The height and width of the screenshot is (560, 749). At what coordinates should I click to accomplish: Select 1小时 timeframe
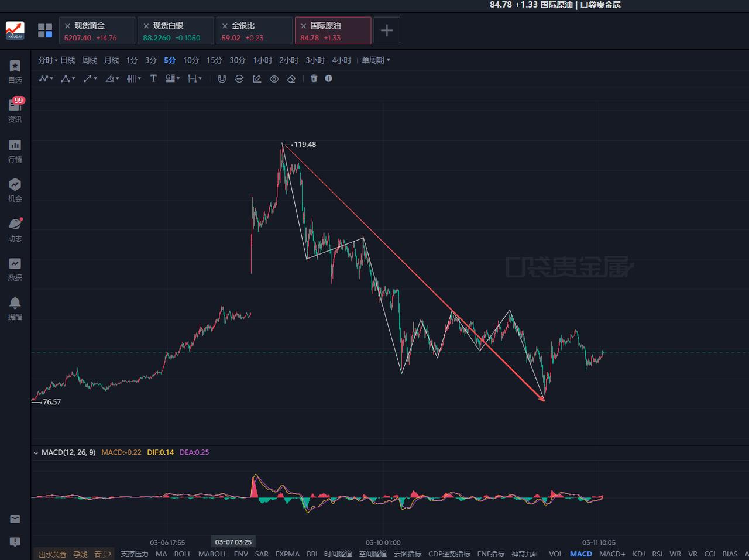point(263,60)
